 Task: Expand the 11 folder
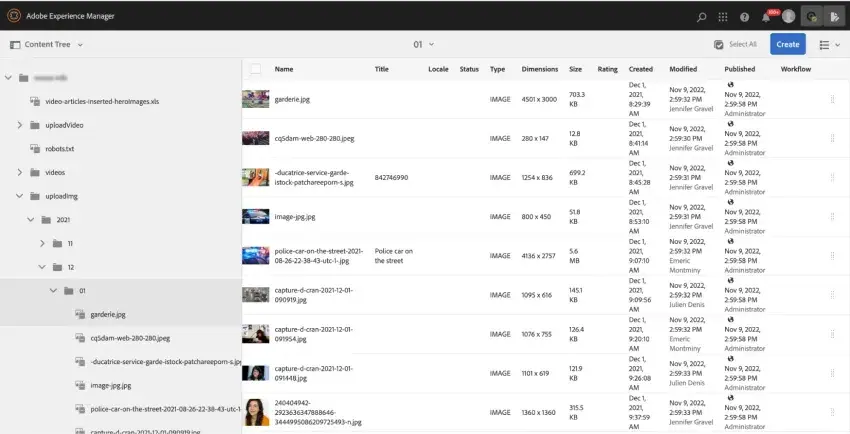pos(42,243)
